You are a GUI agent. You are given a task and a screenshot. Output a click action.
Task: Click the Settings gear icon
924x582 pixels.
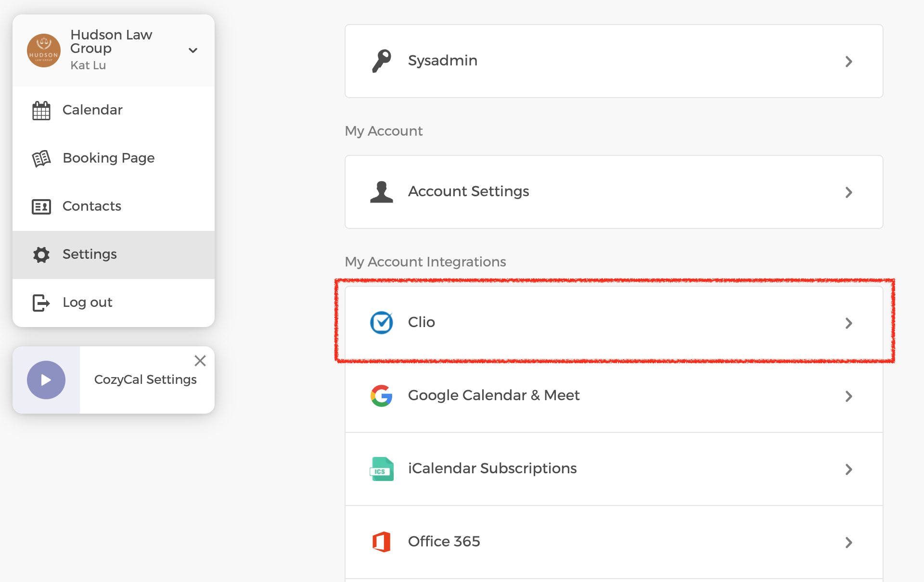tap(41, 254)
